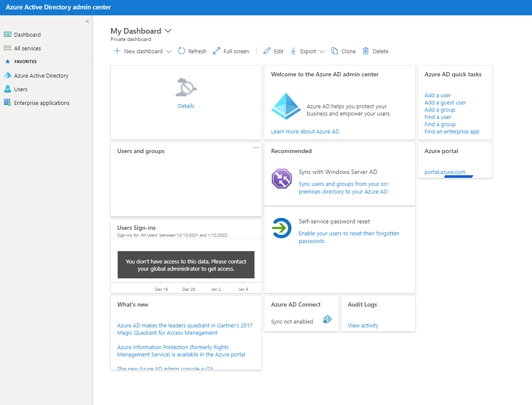
Task: Click the Details tile icon
Action: [186, 87]
